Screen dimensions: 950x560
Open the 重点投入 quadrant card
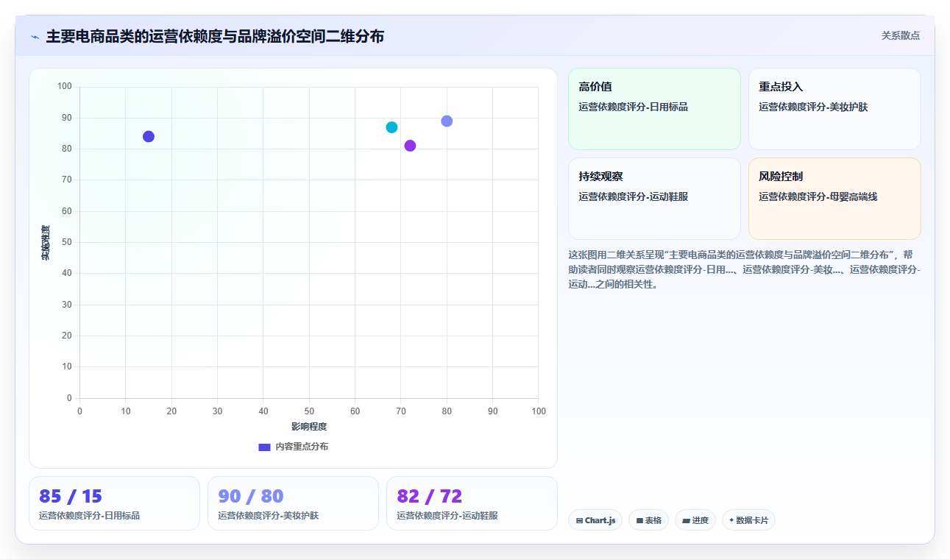click(x=834, y=109)
